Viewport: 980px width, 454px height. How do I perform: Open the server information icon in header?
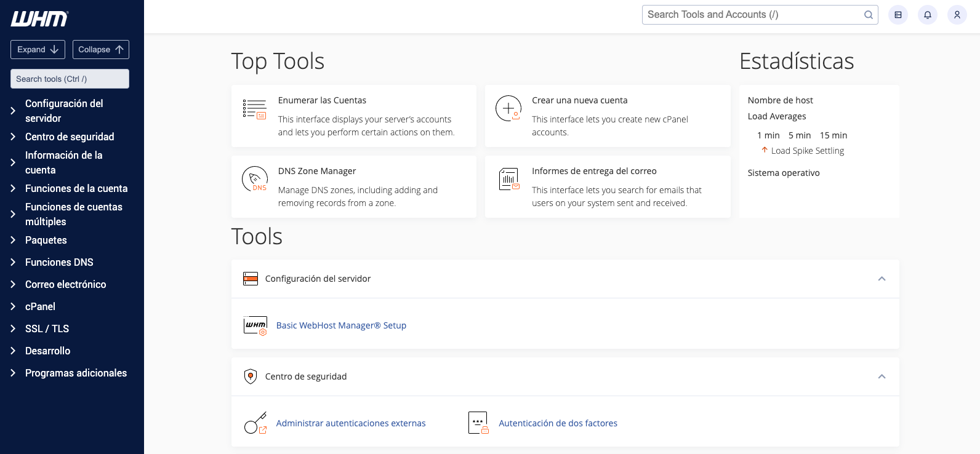click(x=898, y=15)
